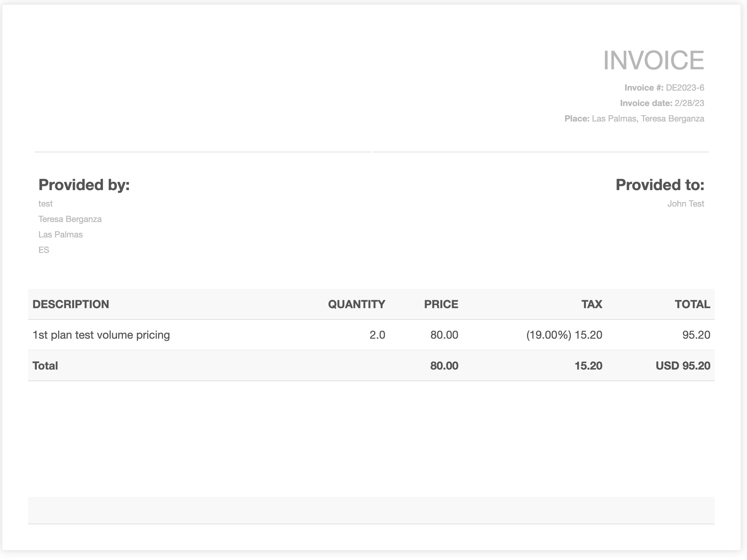Click the TAX column header
Image resolution: width=747 pixels, height=560 pixels.
591,304
